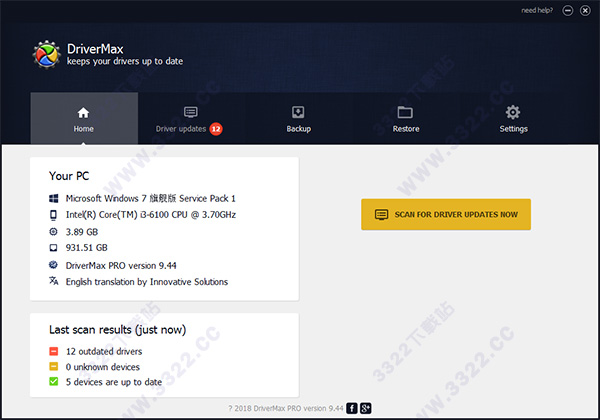Select the 0 unknown devices text

click(x=103, y=367)
